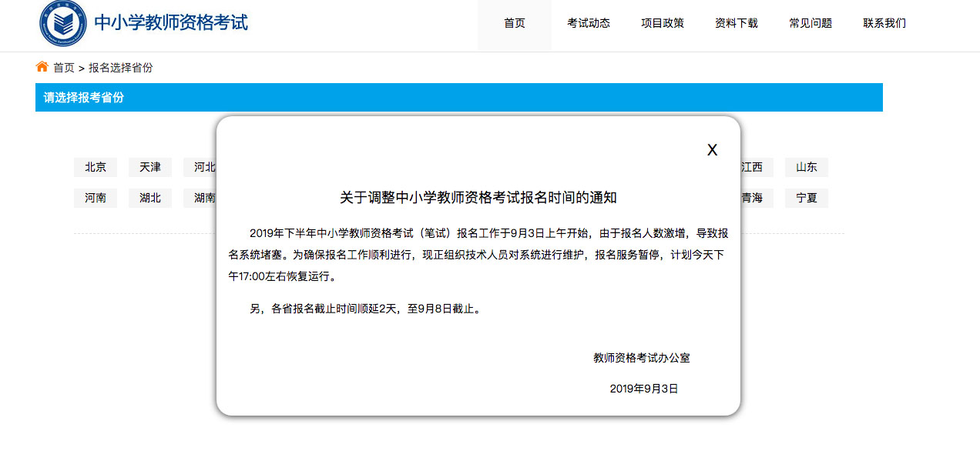This screenshot has width=980, height=451.
Task: Select 江西 as the registration province
Action: (x=752, y=167)
